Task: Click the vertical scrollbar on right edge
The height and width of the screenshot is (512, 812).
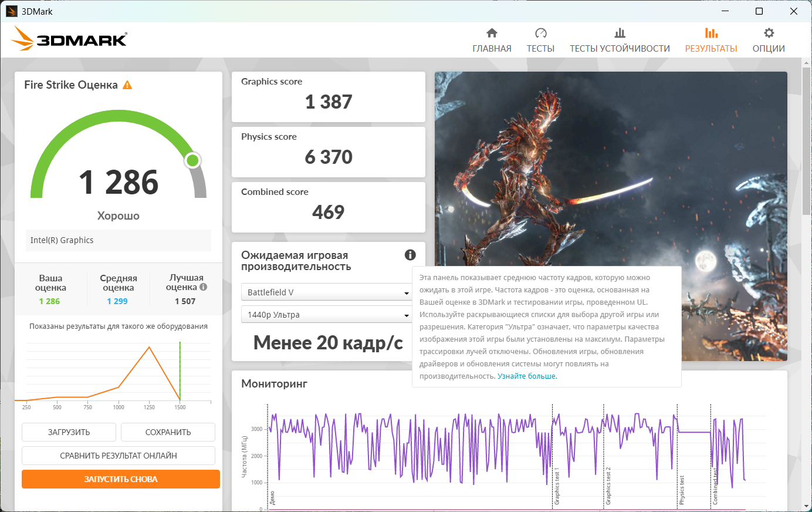Action: (x=807, y=141)
